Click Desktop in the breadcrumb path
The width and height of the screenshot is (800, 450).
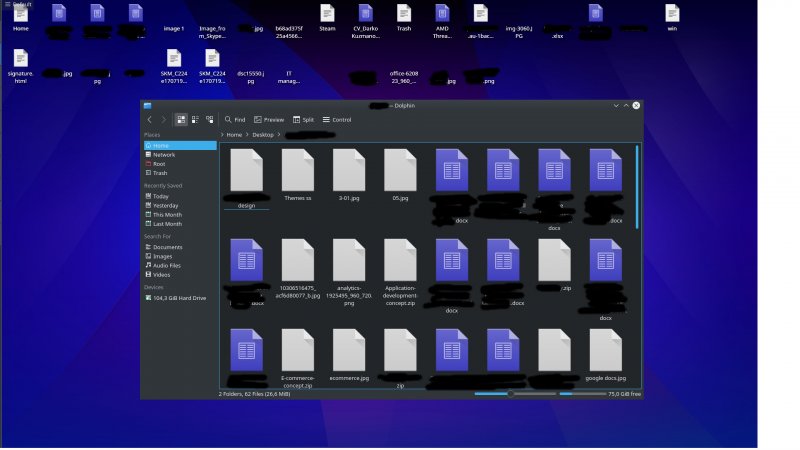(263, 135)
